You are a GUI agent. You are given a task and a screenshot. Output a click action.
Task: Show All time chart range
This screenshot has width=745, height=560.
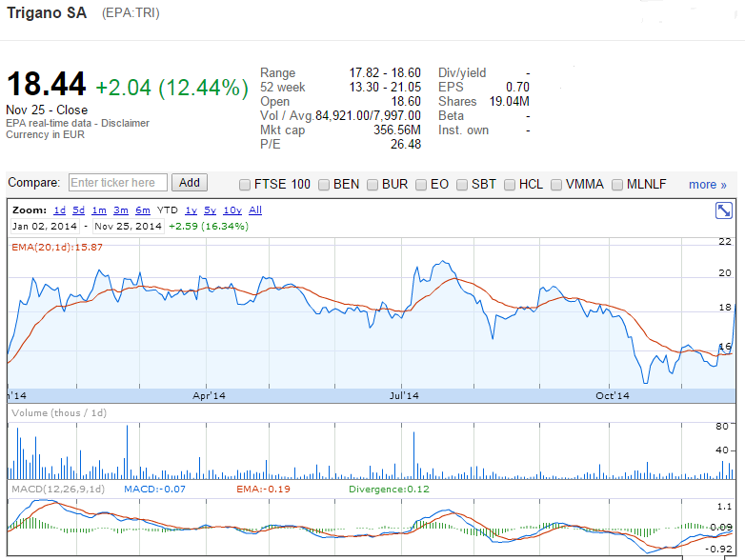[255, 210]
